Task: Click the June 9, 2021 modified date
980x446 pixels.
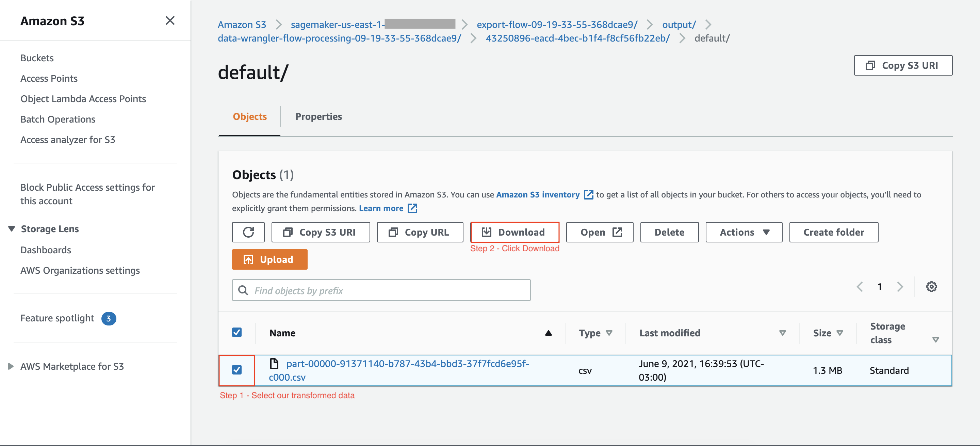Action: point(701,370)
